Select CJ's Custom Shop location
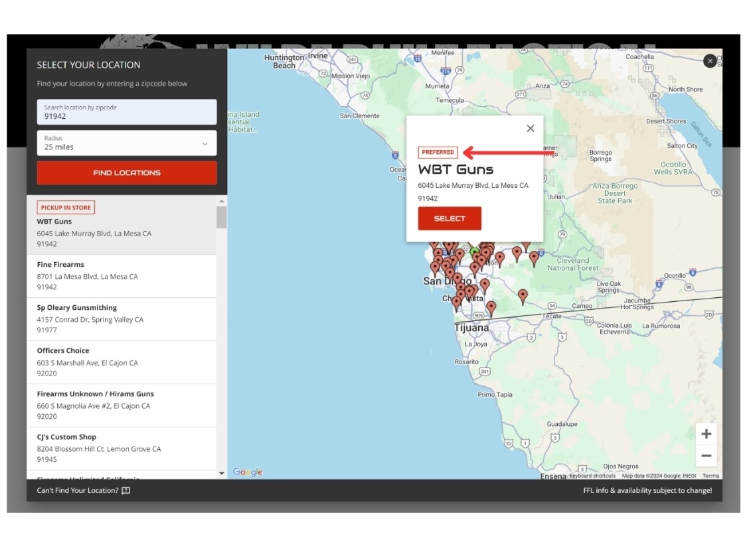 coord(122,449)
